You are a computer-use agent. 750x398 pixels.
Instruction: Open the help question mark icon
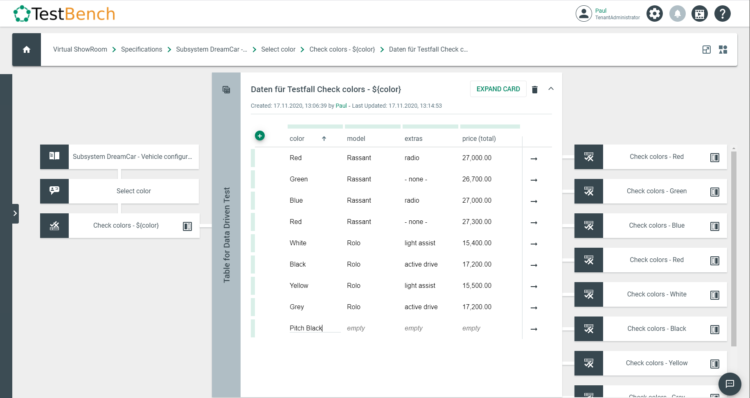pyautogui.click(x=722, y=13)
